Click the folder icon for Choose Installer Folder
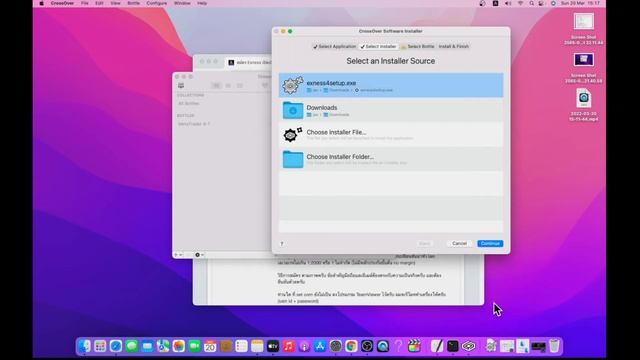Image resolution: width=640 pixels, height=360 pixels. pos(293,159)
